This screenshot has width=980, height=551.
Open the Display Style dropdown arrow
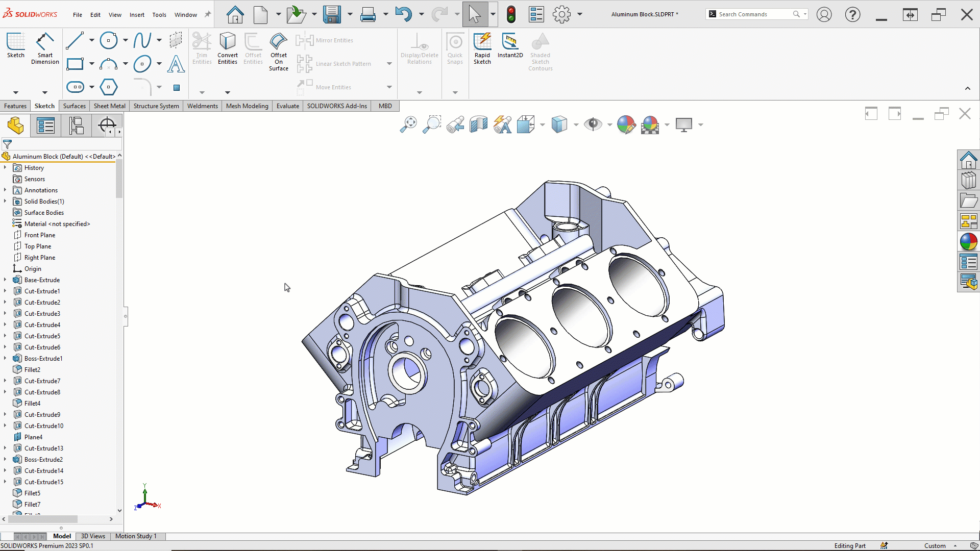(x=576, y=125)
